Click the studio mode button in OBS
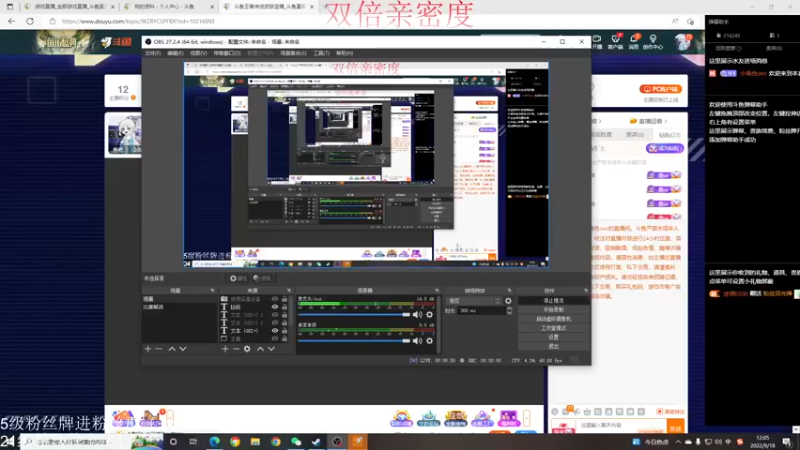This screenshot has height=450, width=800. click(554, 328)
